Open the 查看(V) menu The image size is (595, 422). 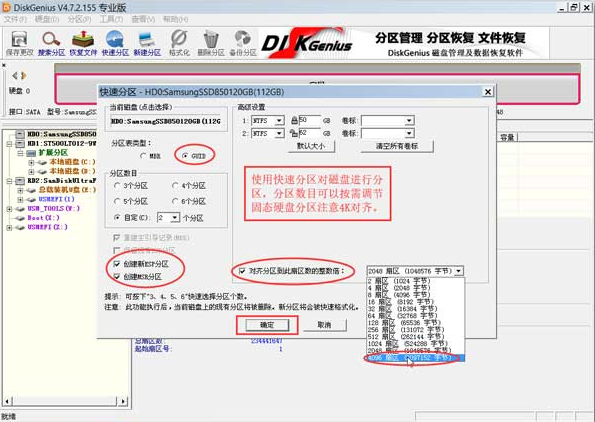point(143,19)
